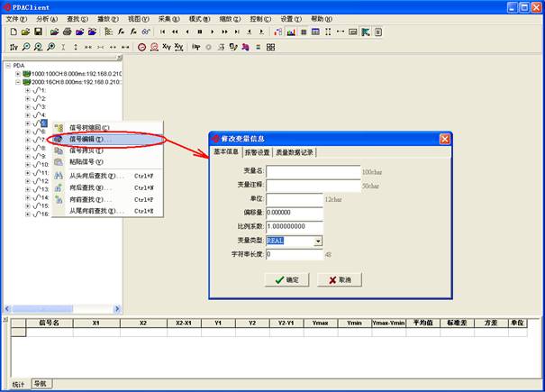Switch to the 导航 tab at bottom
Viewport: 545px width, 392px height.
(41, 383)
